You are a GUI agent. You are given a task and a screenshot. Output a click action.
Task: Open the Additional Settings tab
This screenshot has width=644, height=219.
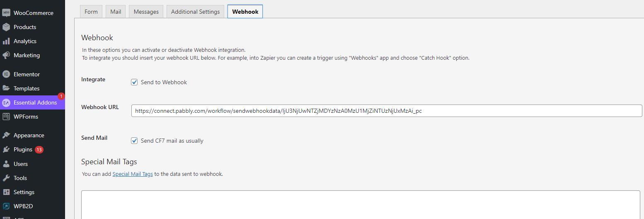click(196, 12)
